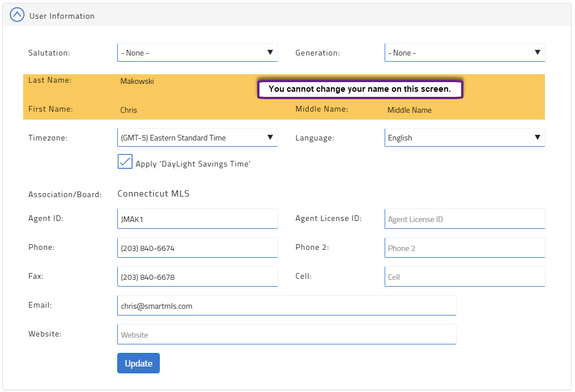Click the Agent License ID label
575x392 pixels.
[329, 218]
